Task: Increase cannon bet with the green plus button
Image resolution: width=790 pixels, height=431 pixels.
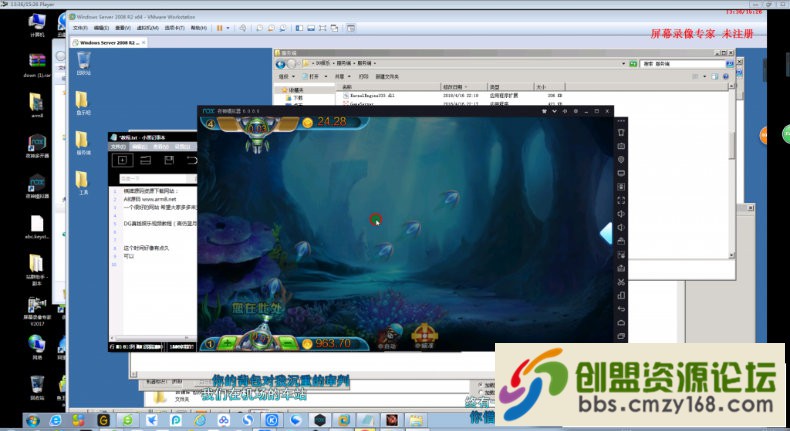Action: coord(228,343)
